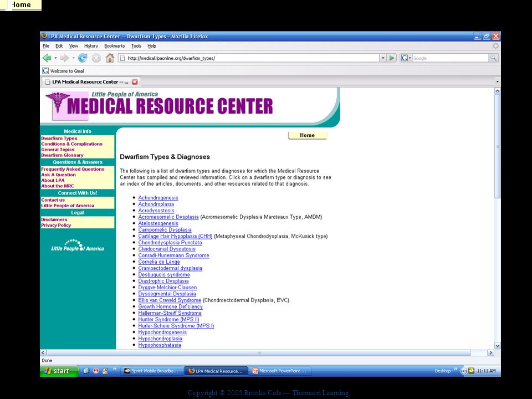Open the View menu
This screenshot has height=399, width=532.
click(x=74, y=46)
